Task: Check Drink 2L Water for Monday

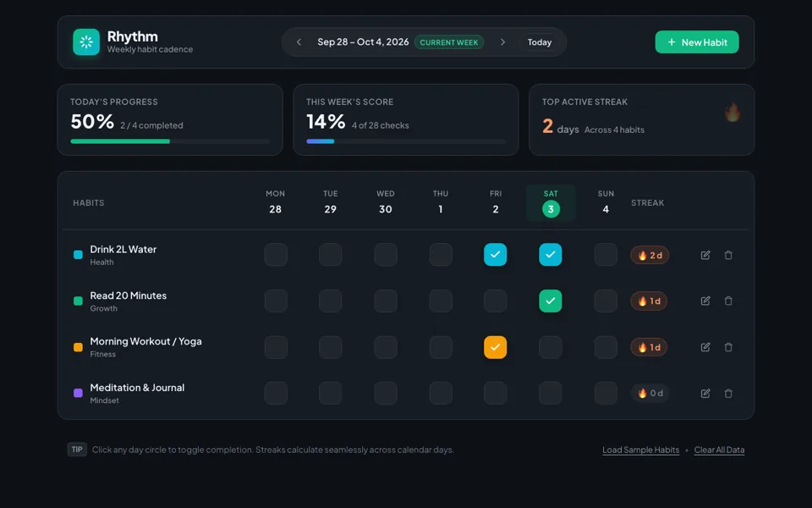Action: coord(276,255)
